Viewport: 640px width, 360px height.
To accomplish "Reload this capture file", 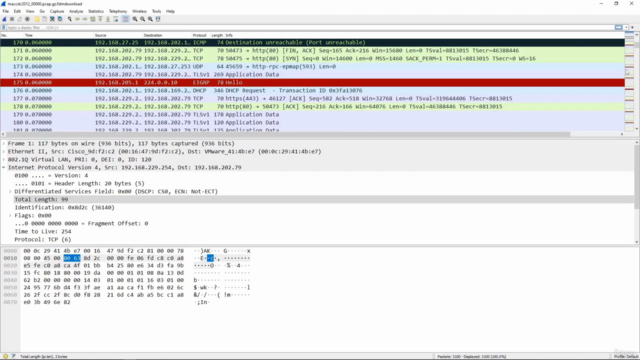I will point(60,19).
